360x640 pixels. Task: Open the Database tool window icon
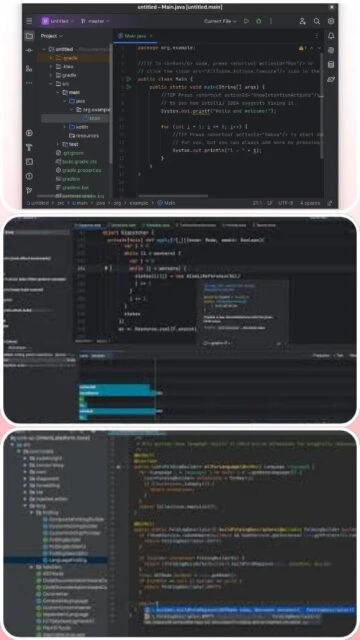pyautogui.click(x=331, y=64)
